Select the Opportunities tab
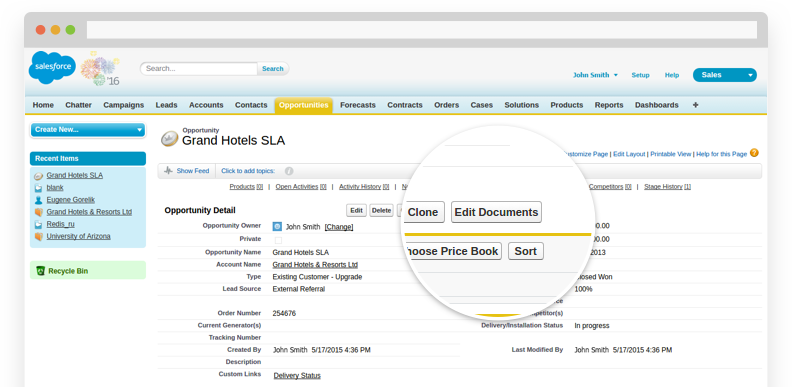Viewport: 792px width, 387px height. pyautogui.click(x=304, y=105)
